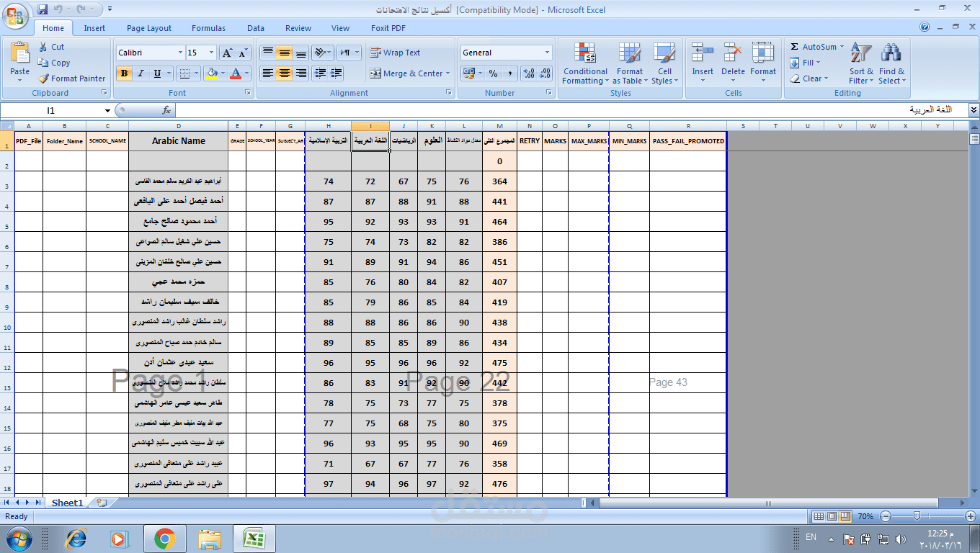Screen dimensions: 980x553
Task: Open the Name Box dropdown showing I1
Action: pos(107,110)
